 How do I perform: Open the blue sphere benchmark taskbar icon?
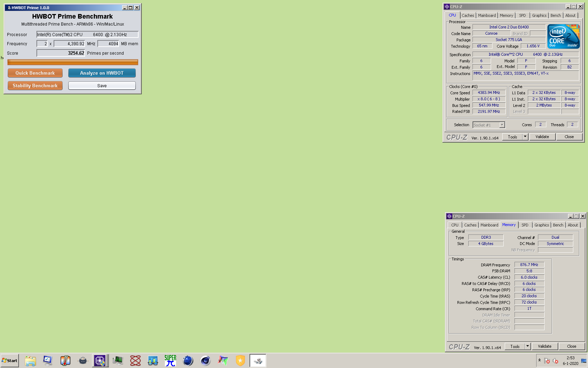[188, 361]
